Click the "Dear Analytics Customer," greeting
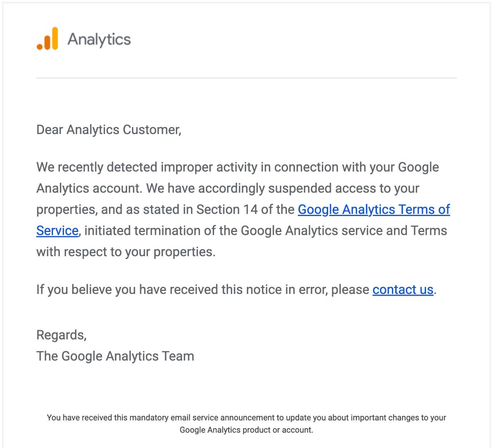 (x=109, y=130)
